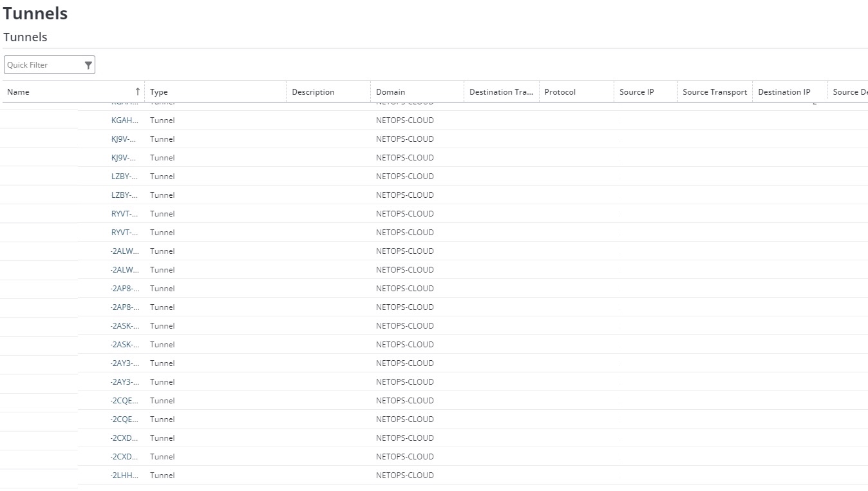The image size is (868, 491).
Task: Open the -2LHH tunnel link
Action: tap(124, 476)
